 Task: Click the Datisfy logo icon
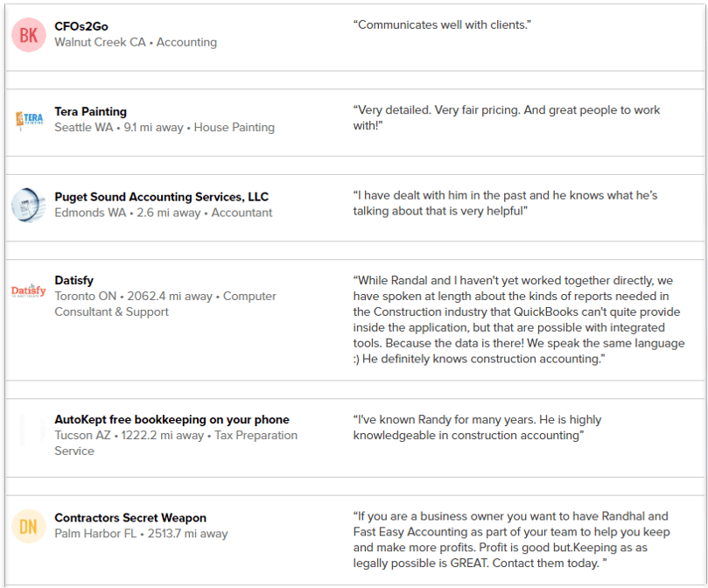click(x=28, y=290)
